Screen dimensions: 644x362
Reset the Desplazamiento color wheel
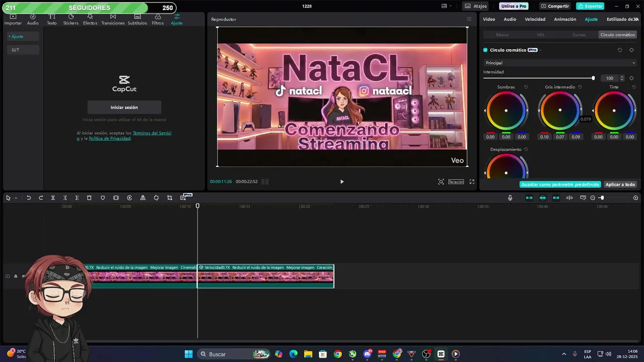coord(526,149)
